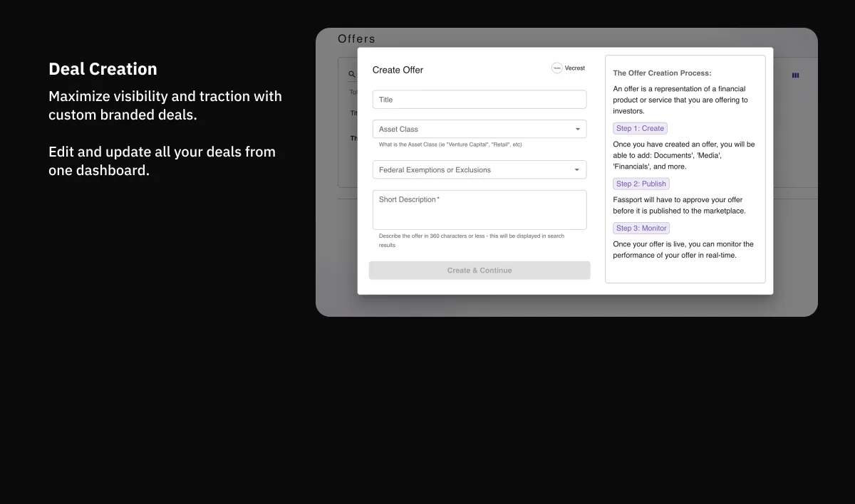Click the Vecrest brand name text
The image size is (855, 504).
pos(575,68)
